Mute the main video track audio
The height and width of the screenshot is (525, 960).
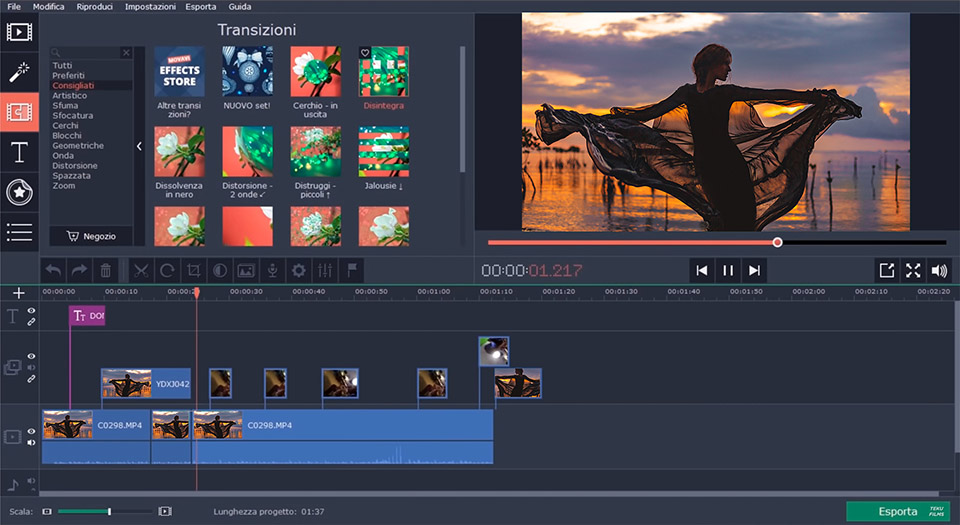point(31,443)
